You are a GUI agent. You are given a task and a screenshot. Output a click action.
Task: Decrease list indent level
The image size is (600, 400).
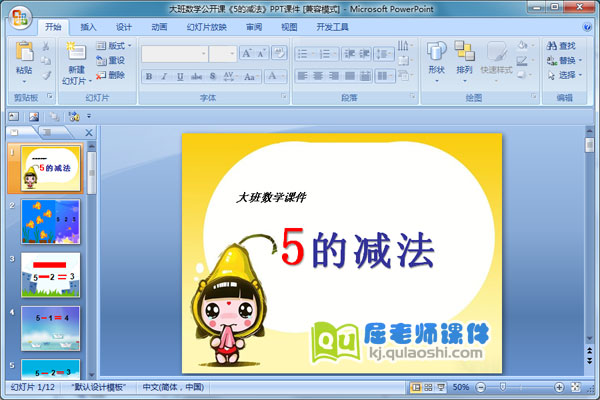click(x=349, y=54)
